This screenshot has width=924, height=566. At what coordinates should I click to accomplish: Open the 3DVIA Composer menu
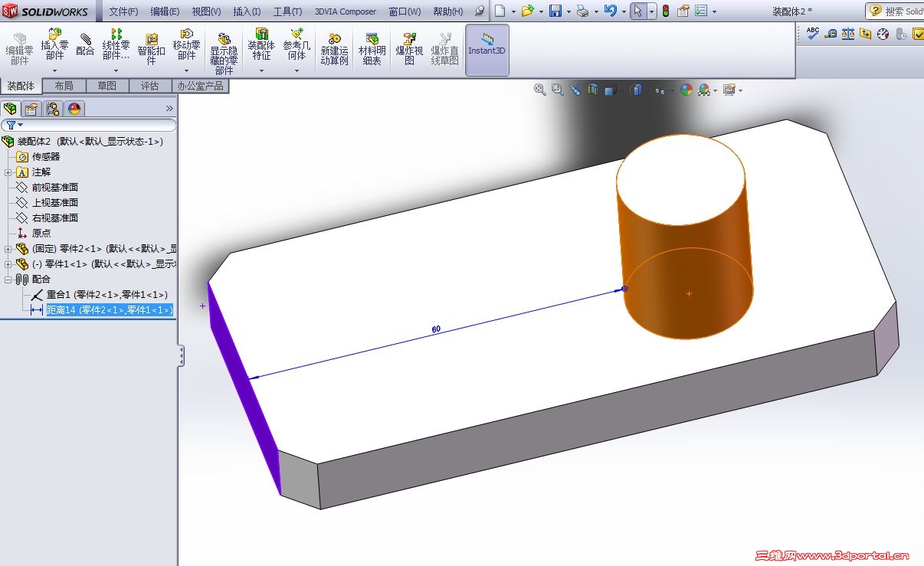(x=346, y=11)
